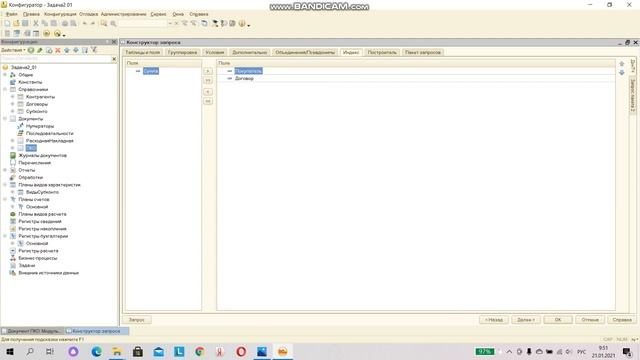Switch to Таблицы и поля tab
640x360 pixels.
[142, 52]
